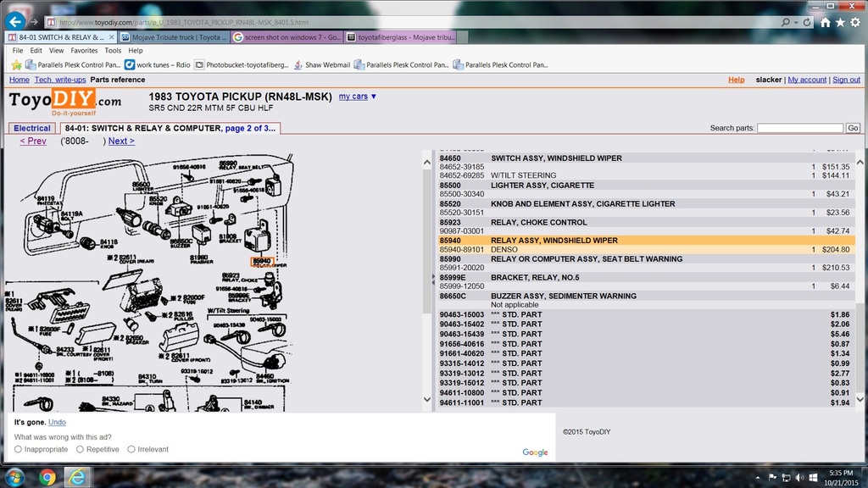The height and width of the screenshot is (488, 868).
Task: Click parts list scrollbar up arrow
Action: tap(860, 162)
